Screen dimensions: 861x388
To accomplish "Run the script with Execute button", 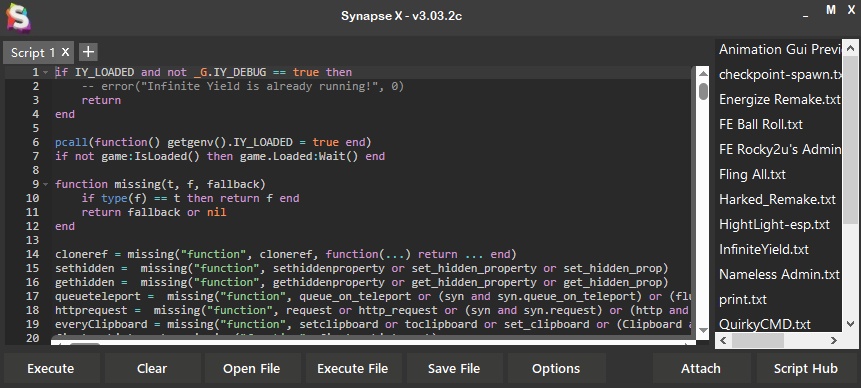I will click(x=51, y=368).
